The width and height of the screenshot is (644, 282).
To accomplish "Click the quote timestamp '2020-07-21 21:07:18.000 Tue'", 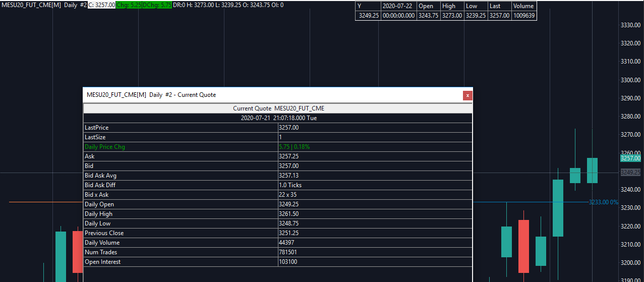I will [278, 118].
